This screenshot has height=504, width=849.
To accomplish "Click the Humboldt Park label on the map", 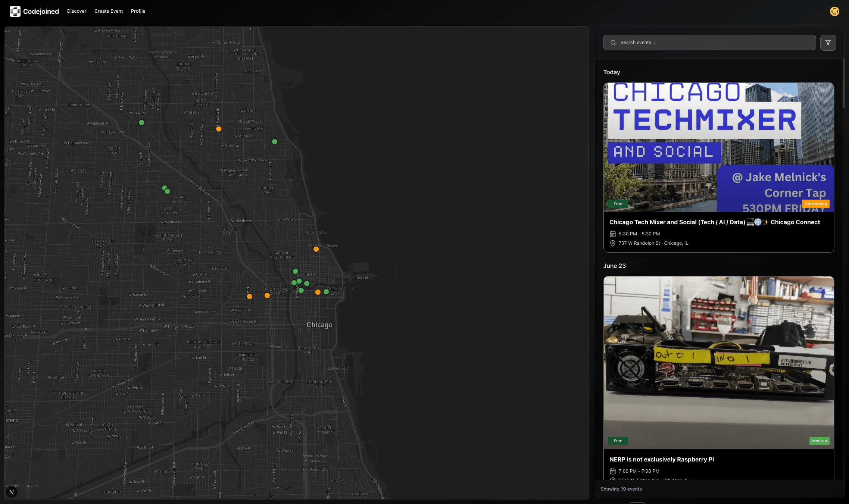I will pos(102,244).
